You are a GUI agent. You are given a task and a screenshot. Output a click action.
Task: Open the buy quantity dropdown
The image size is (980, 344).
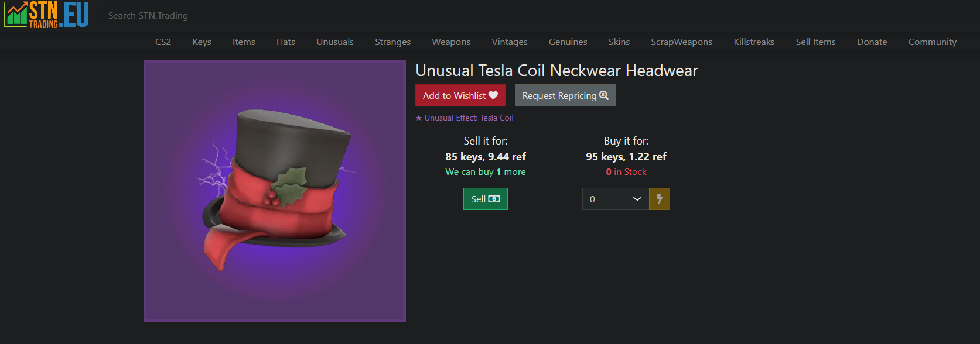point(616,199)
